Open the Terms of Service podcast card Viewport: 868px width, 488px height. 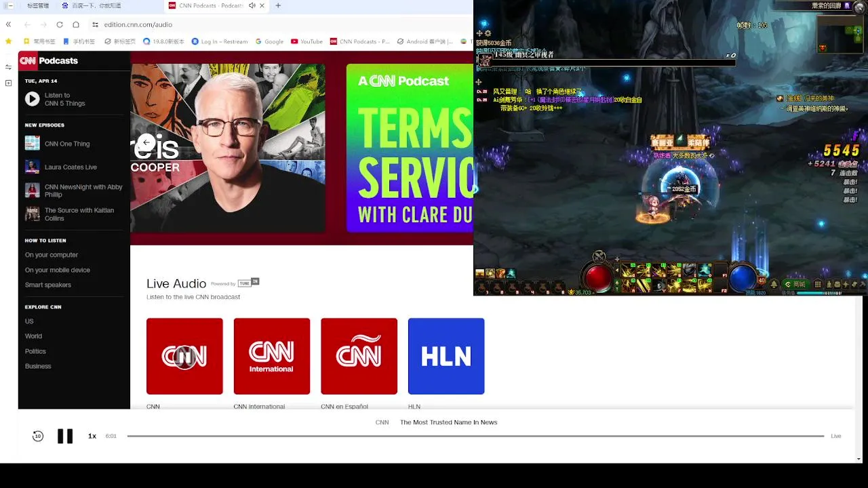pyautogui.click(x=410, y=148)
